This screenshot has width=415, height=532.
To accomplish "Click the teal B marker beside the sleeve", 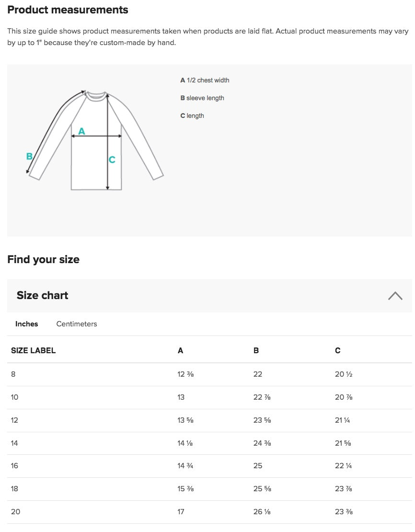I will pyautogui.click(x=29, y=156).
